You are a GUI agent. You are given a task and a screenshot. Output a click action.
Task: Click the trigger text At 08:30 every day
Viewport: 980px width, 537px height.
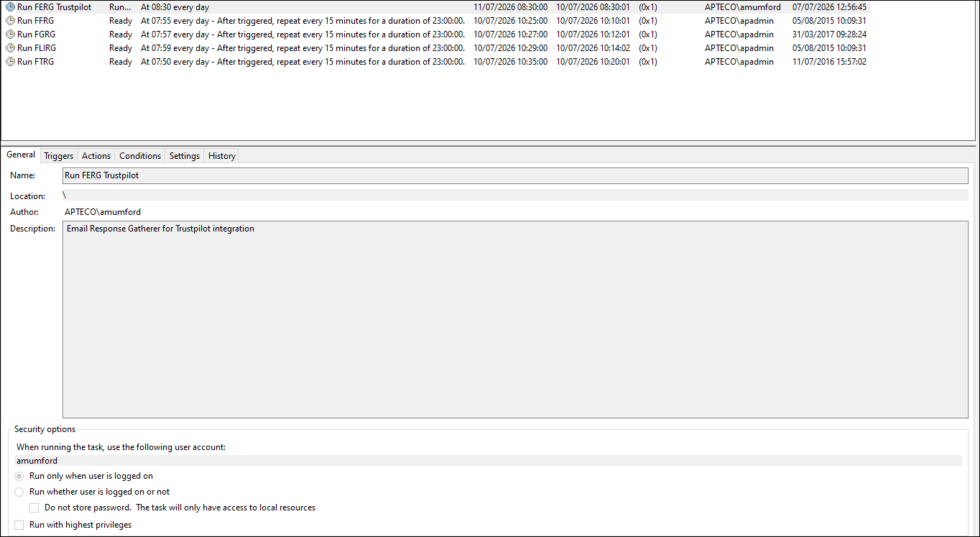point(175,7)
